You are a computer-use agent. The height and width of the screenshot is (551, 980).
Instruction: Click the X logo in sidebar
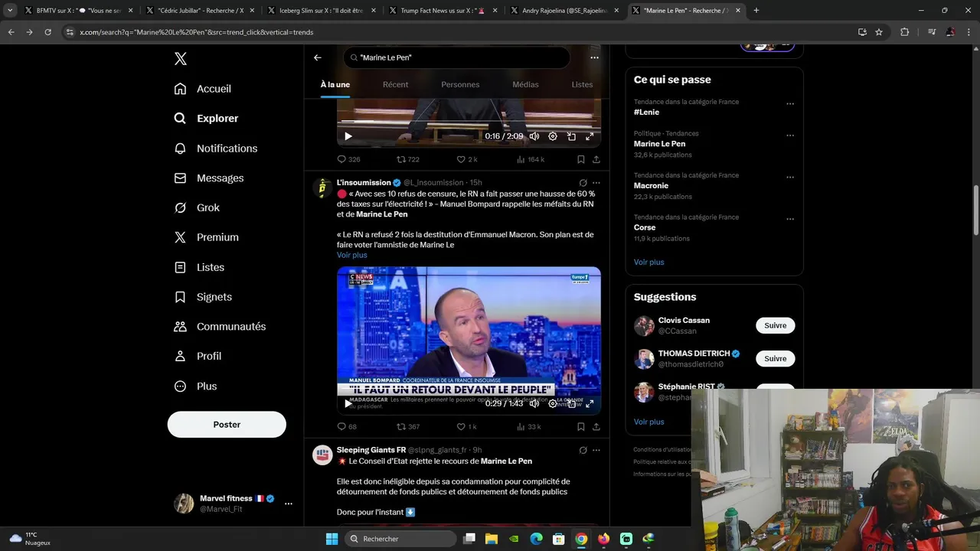tap(180, 59)
